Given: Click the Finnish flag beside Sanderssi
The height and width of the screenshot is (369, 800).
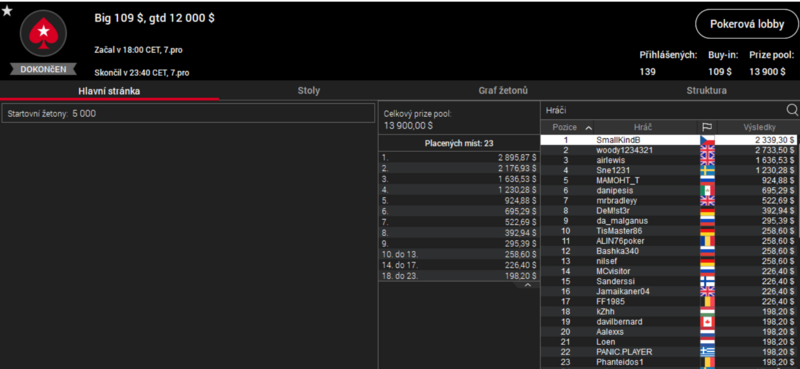Looking at the screenshot, I should pyautogui.click(x=707, y=281).
